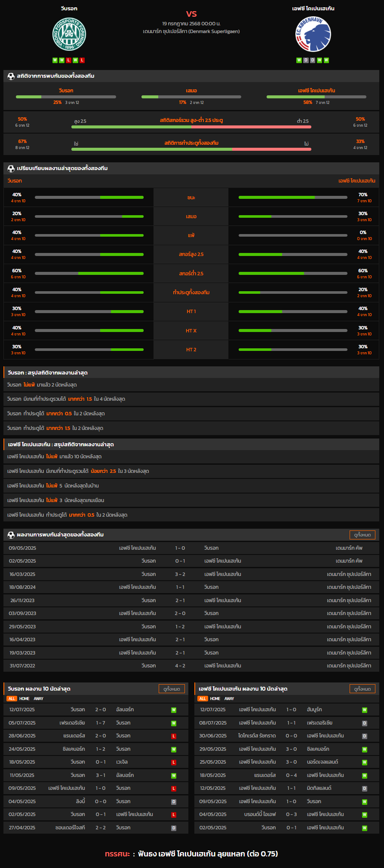This screenshot has width=384, height=868.
Task: Click the W badge for เฟรเดอริเซีย 1-7 Viborg row
Action: 174,723
